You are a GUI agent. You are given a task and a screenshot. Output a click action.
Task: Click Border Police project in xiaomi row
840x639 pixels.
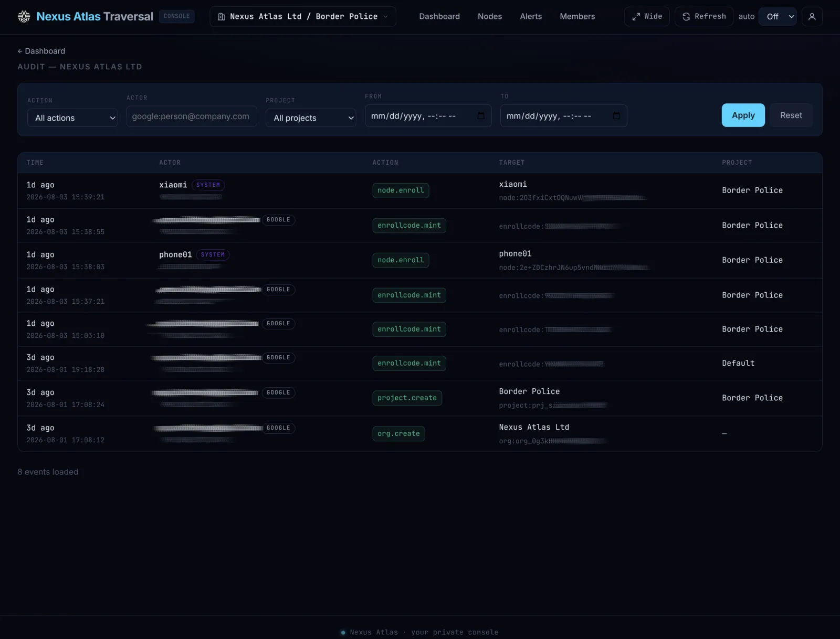pos(752,190)
